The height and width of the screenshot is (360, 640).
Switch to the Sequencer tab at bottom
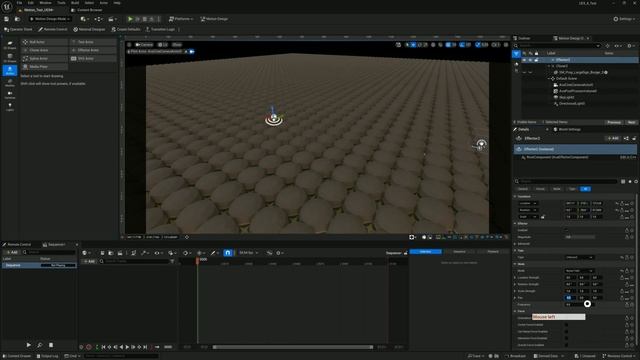54,245
